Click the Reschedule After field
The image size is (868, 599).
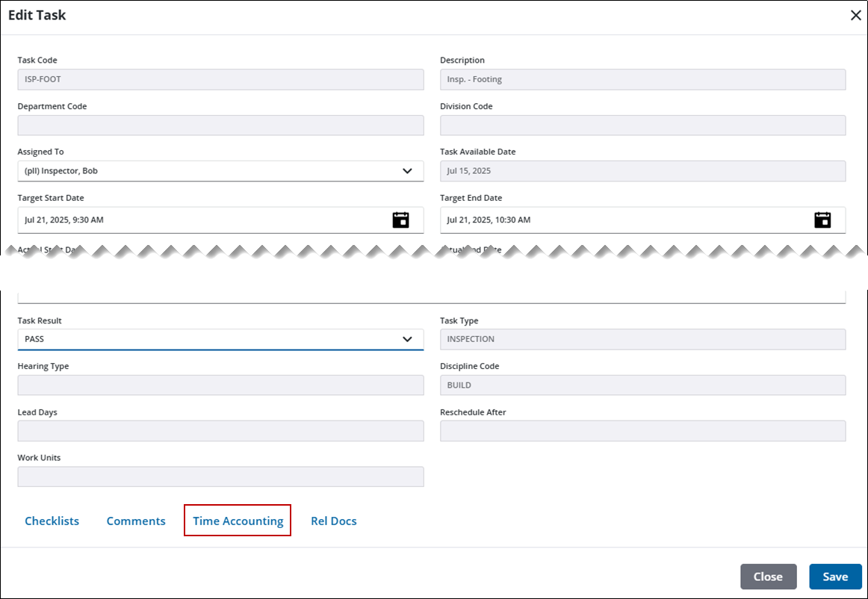(642, 431)
